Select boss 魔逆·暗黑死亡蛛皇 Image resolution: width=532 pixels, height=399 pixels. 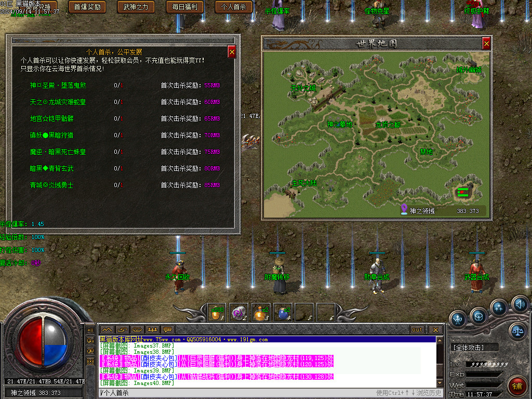[58, 152]
